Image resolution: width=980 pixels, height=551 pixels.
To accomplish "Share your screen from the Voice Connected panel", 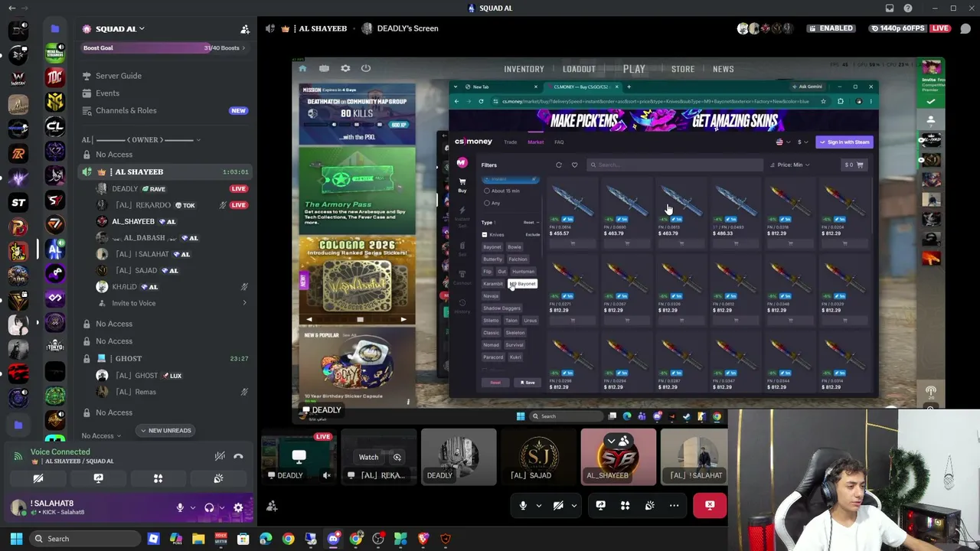I will pos(98,478).
